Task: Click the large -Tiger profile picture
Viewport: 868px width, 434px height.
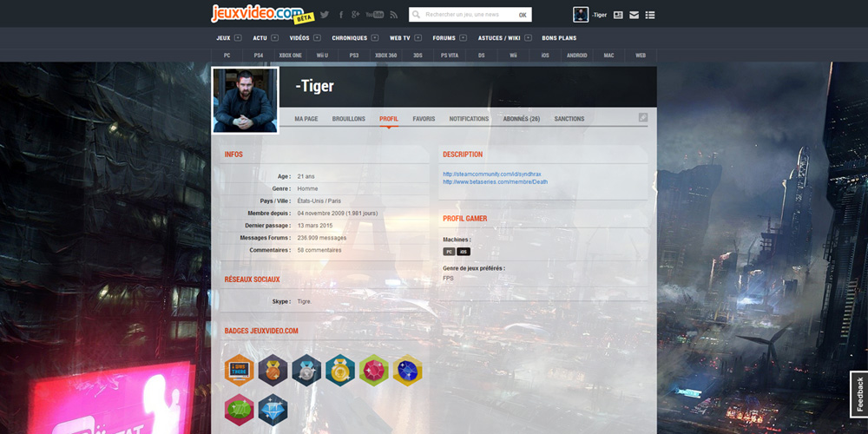Action: 245,101
